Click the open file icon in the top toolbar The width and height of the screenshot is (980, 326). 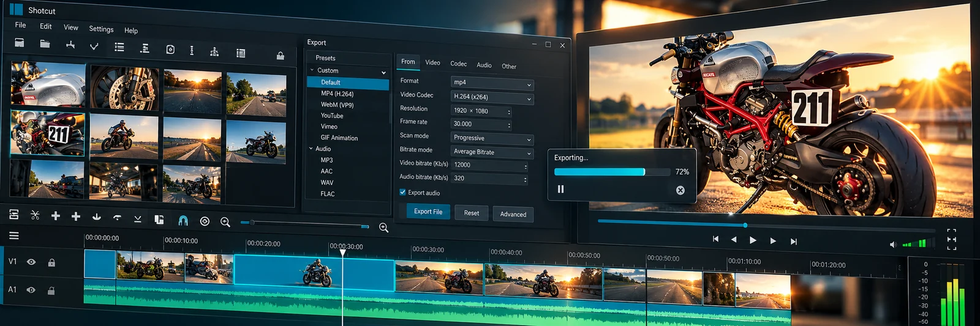20,43
